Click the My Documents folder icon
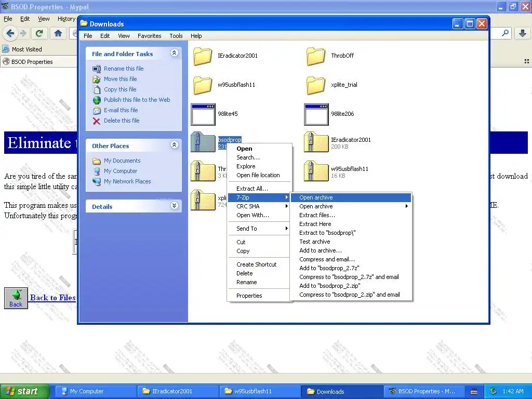The image size is (532, 399). click(x=97, y=161)
